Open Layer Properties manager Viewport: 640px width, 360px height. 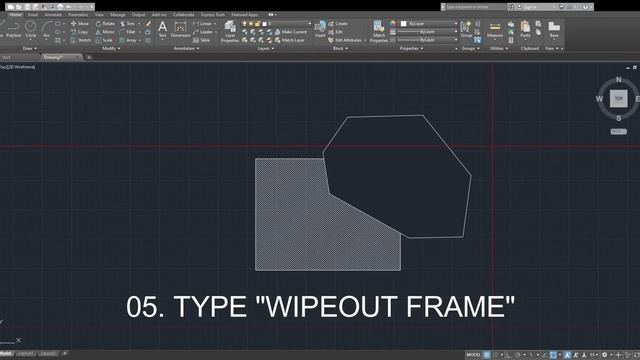click(x=230, y=31)
